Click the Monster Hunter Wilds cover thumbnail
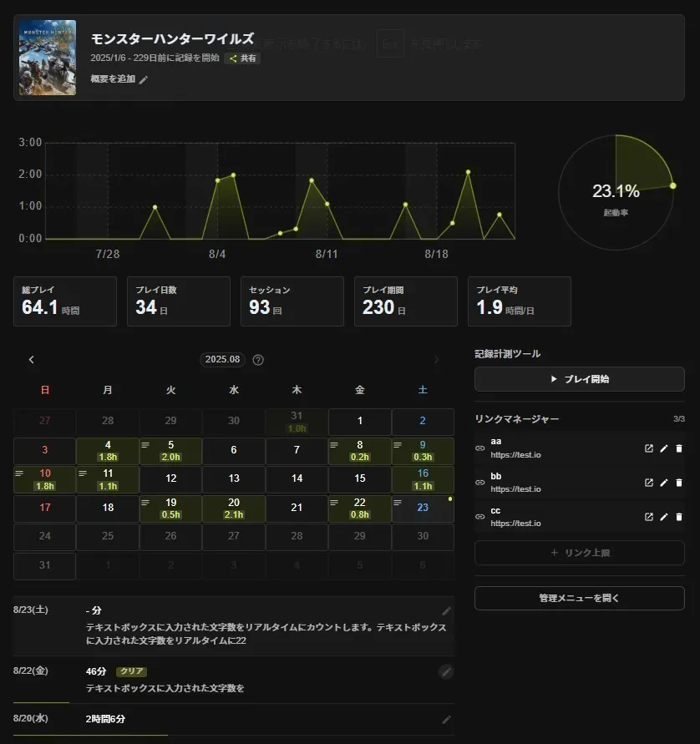The image size is (700, 744). [x=48, y=58]
